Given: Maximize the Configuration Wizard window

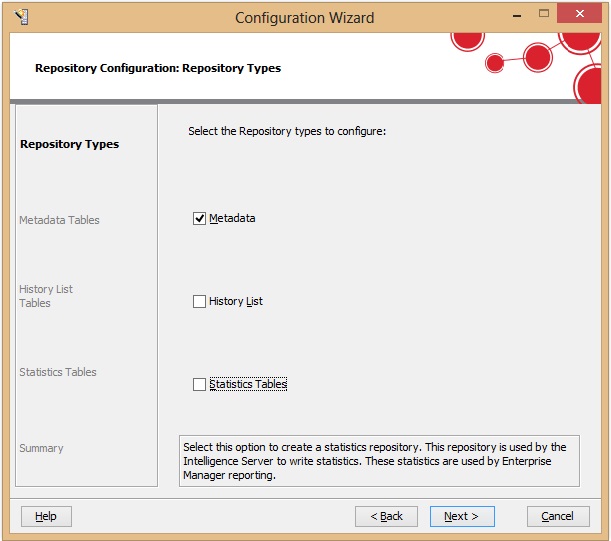Looking at the screenshot, I should point(544,14).
